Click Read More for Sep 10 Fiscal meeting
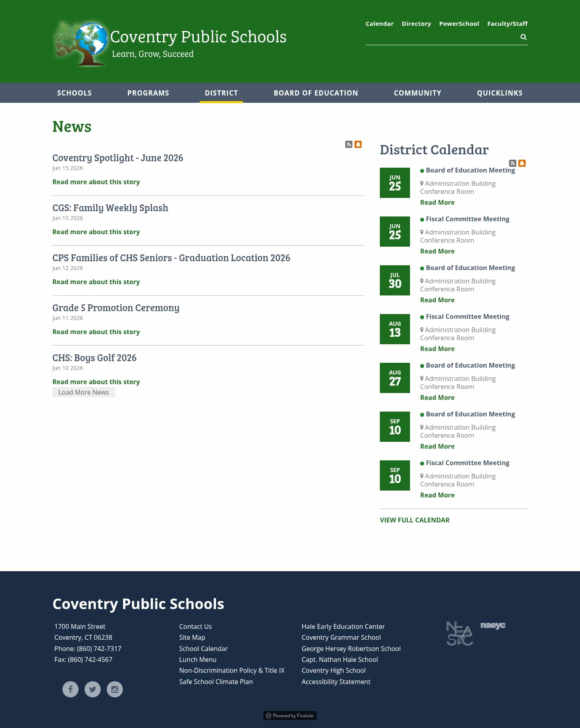Viewport: 580px width, 728px height. [x=437, y=495]
